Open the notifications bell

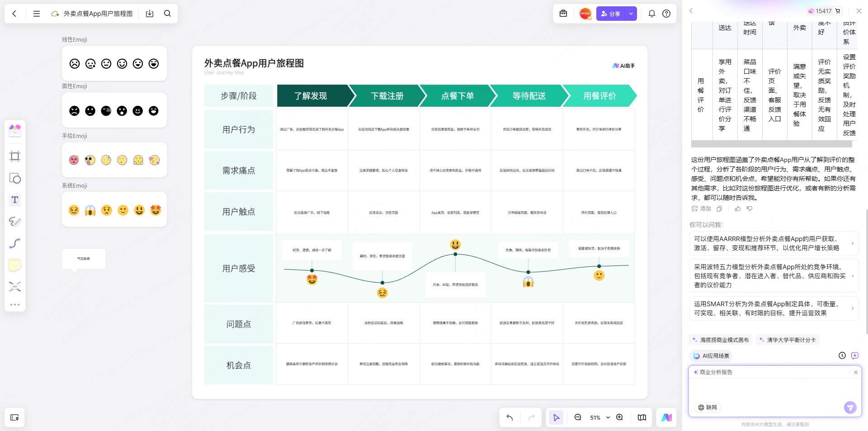(652, 14)
